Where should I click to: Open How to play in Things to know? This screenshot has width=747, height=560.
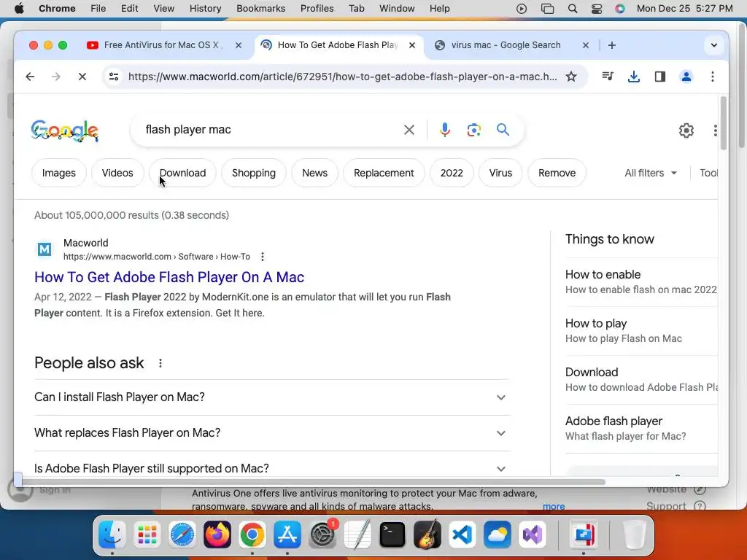coord(641,331)
